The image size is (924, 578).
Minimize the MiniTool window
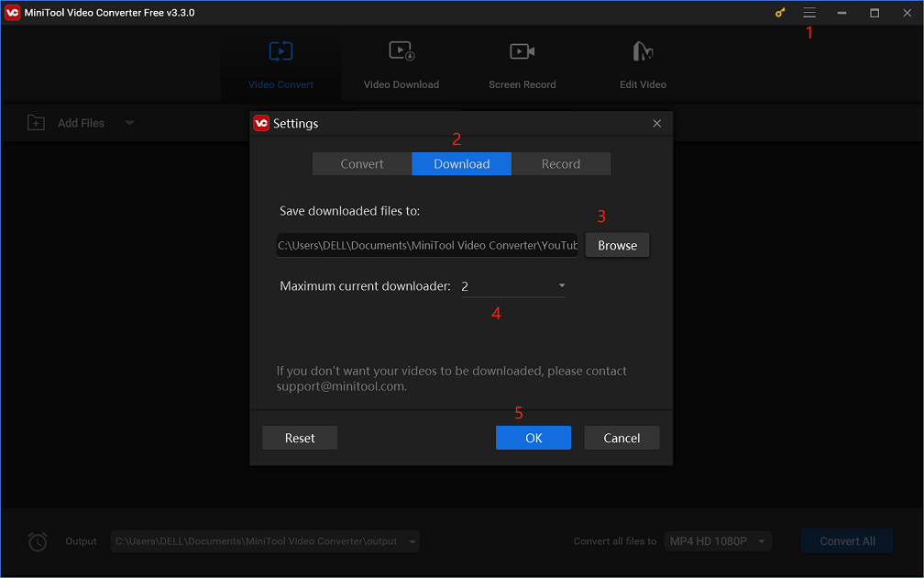(x=841, y=13)
